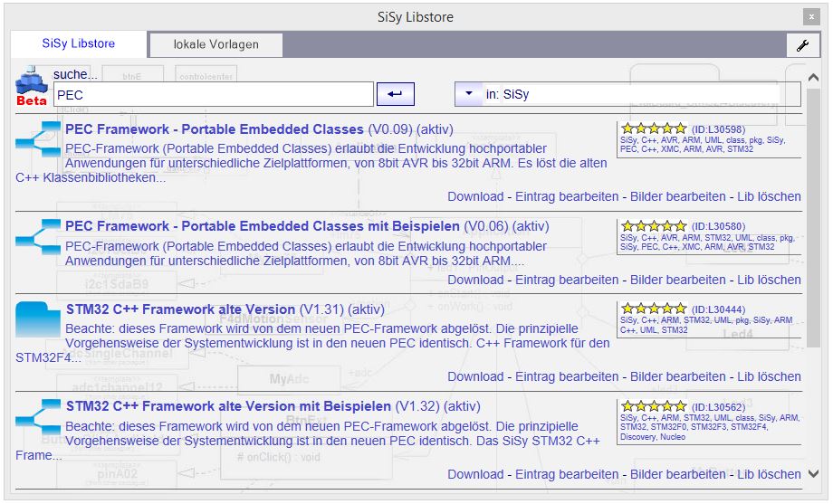Click the STM32 alte Version mit Beispielen icon
This screenshot has height=504, width=833.
[38, 415]
